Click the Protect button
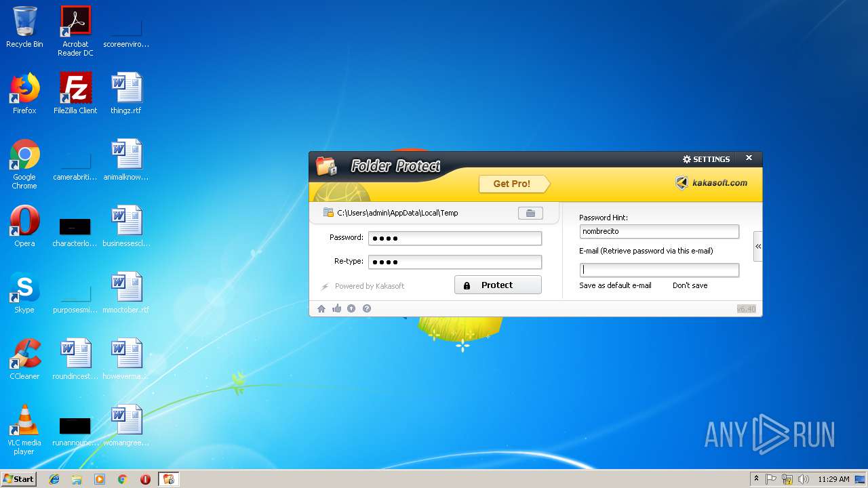The height and width of the screenshot is (488, 868). coord(498,285)
